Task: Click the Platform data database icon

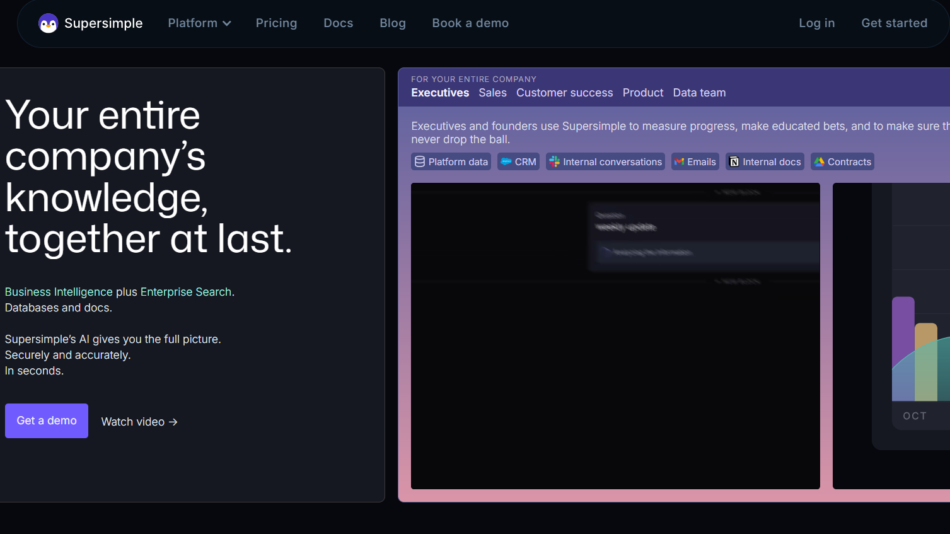Action: tap(420, 162)
